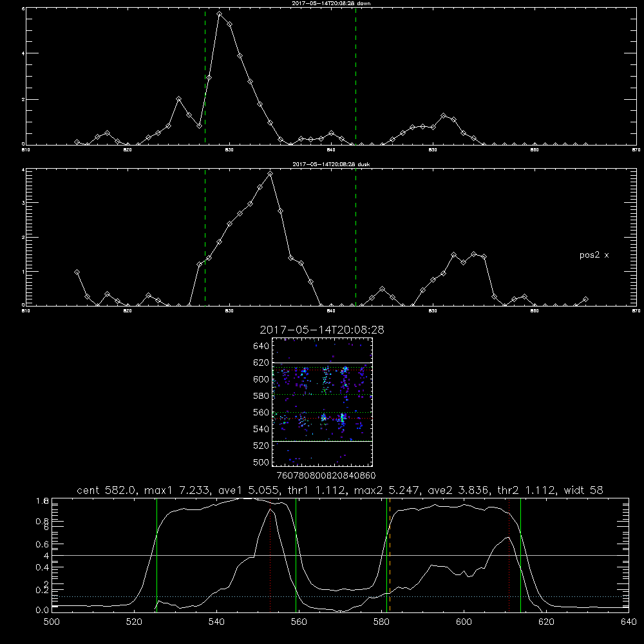Click the solid green vertical line near 614
The width and height of the screenshot is (644, 644).
click(520, 554)
